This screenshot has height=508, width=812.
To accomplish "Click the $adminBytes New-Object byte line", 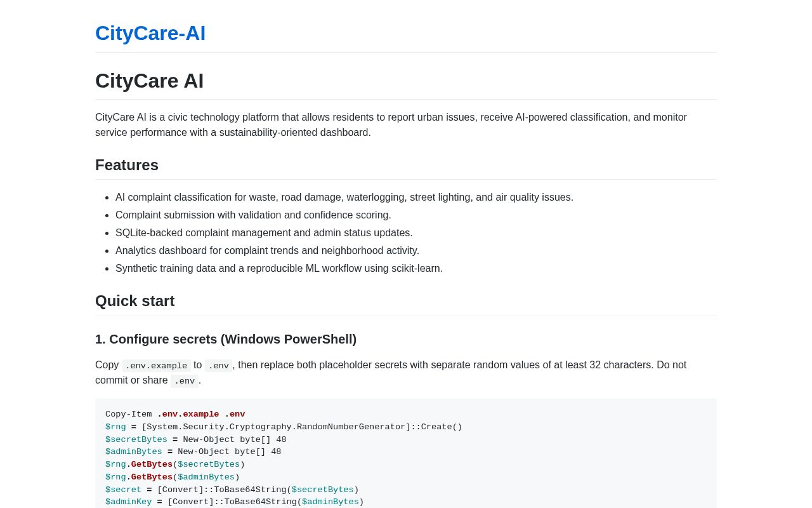I will point(193,452).
